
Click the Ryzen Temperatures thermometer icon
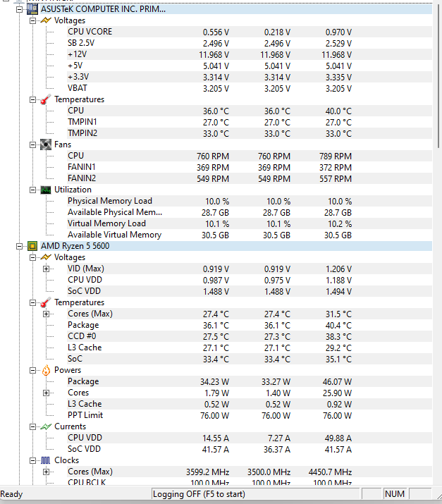(x=46, y=302)
